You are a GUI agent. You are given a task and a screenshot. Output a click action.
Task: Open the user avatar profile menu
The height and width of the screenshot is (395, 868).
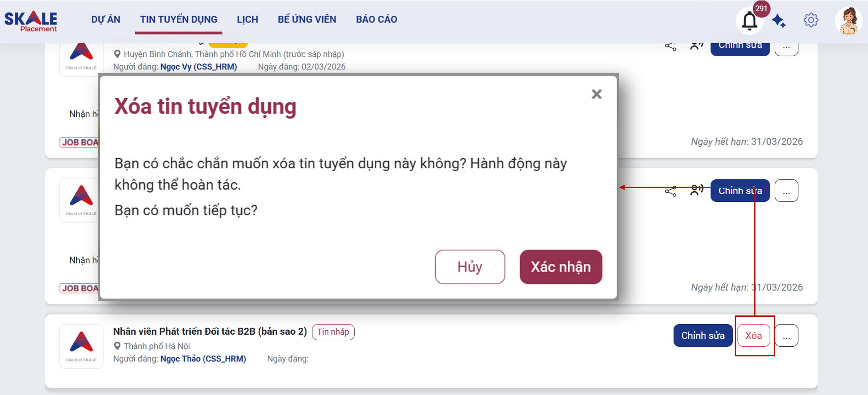848,21
